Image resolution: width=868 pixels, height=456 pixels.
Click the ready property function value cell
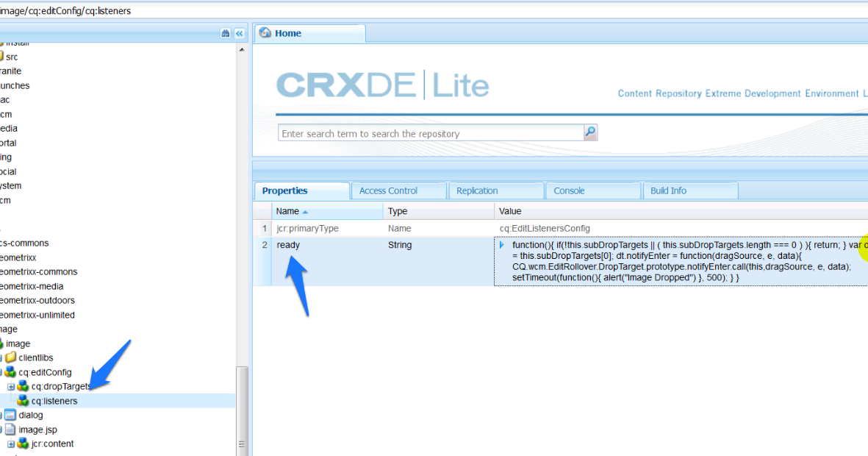(681, 262)
